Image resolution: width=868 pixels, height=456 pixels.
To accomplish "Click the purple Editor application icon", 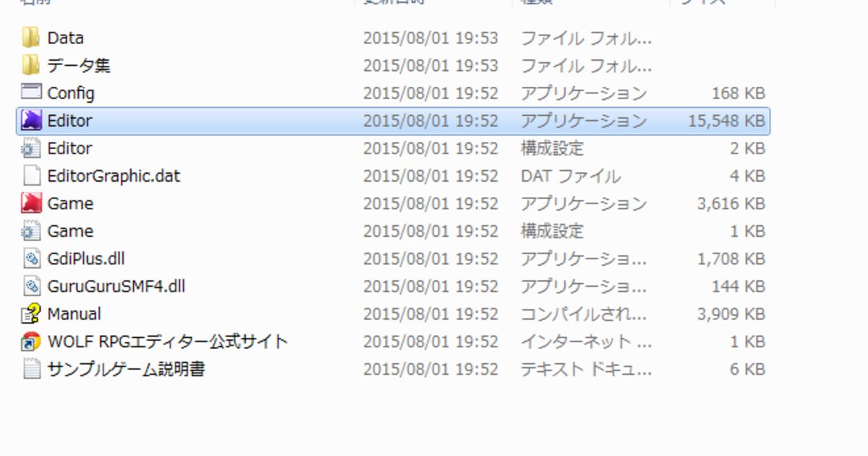I will pos(31,120).
